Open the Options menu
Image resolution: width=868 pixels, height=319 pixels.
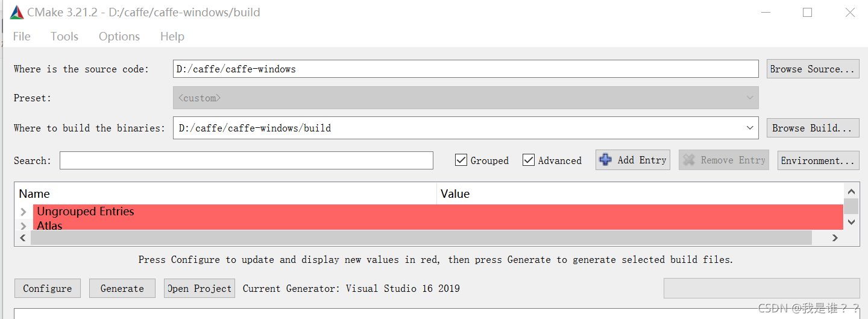(119, 37)
